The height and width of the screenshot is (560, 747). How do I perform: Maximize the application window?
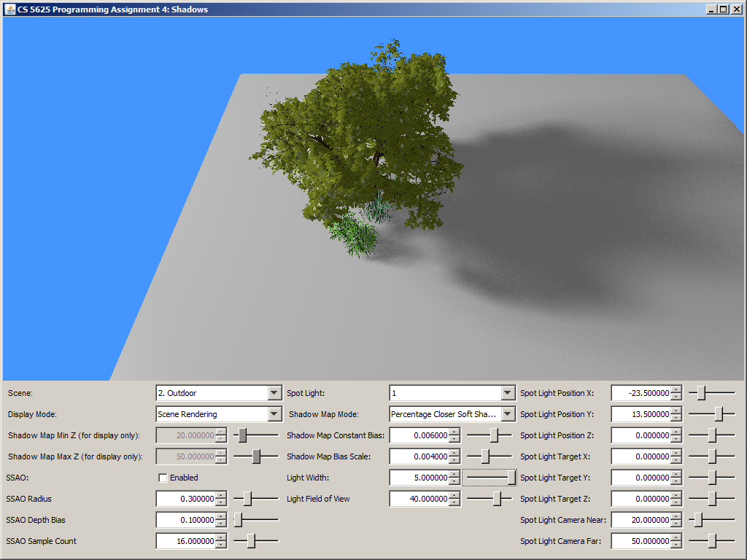pos(724,9)
